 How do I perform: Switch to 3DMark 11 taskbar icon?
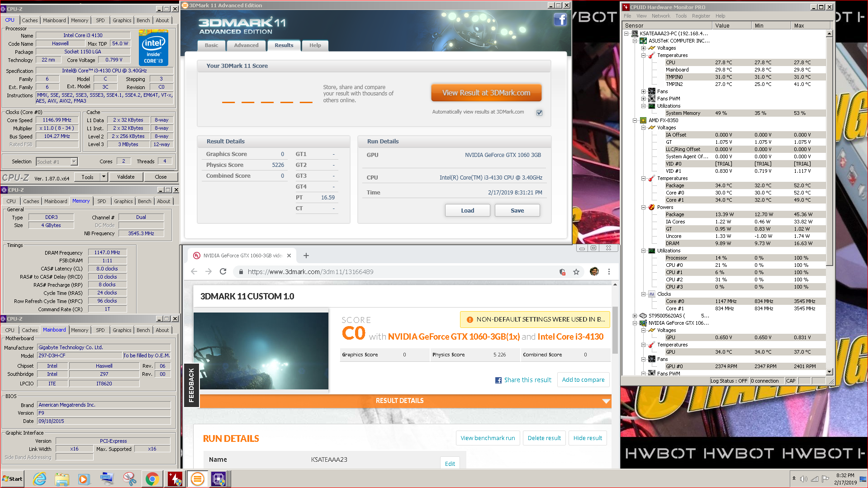coord(197,479)
